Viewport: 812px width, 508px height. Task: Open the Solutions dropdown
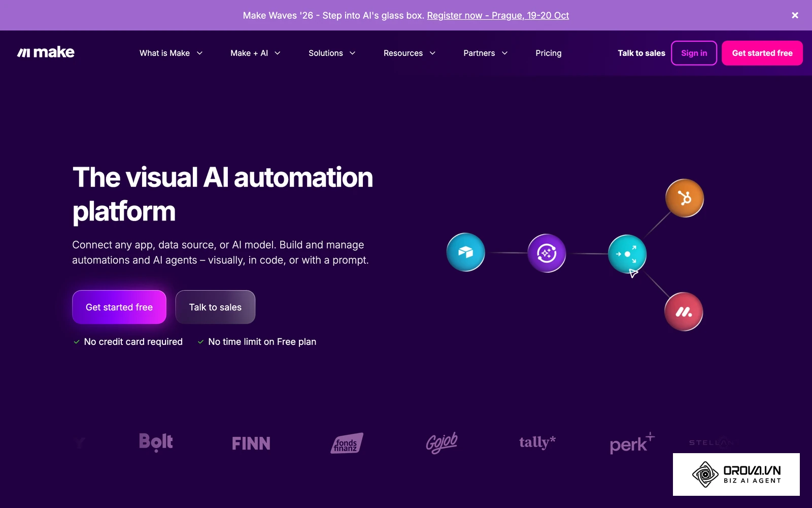pyautogui.click(x=332, y=53)
